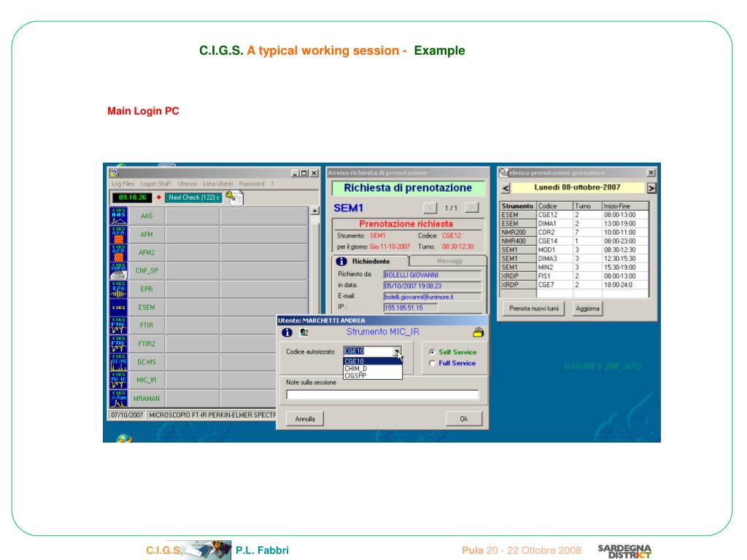
Task: Click the 07/10/2007 status bar date
Action: 127,415
